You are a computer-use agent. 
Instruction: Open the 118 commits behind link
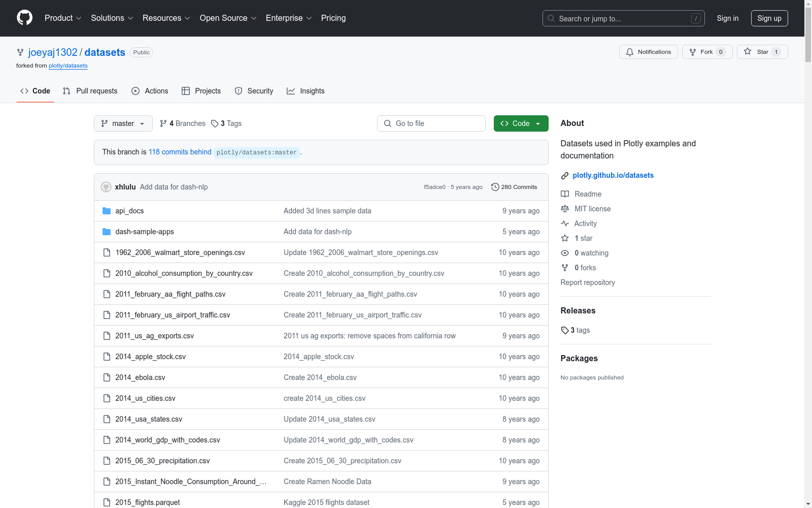180,152
